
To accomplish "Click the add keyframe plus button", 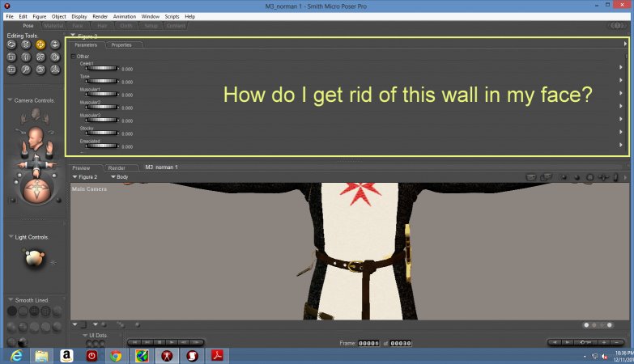I will [604, 342].
